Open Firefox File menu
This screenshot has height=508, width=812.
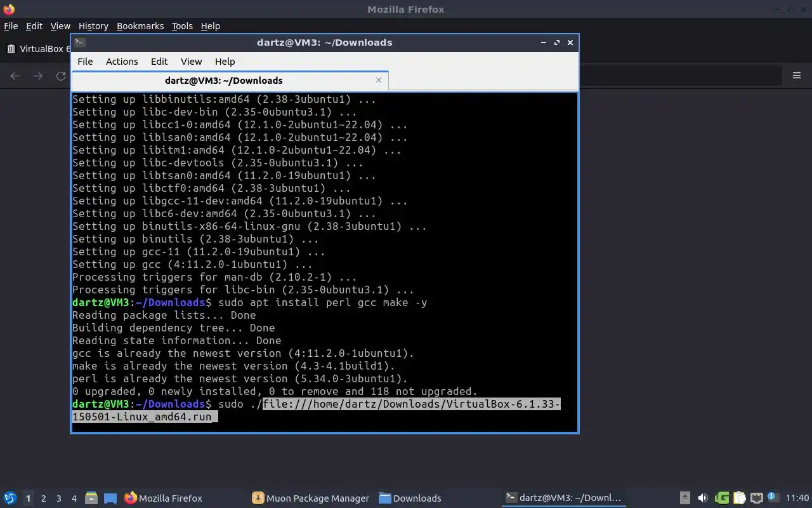11,26
